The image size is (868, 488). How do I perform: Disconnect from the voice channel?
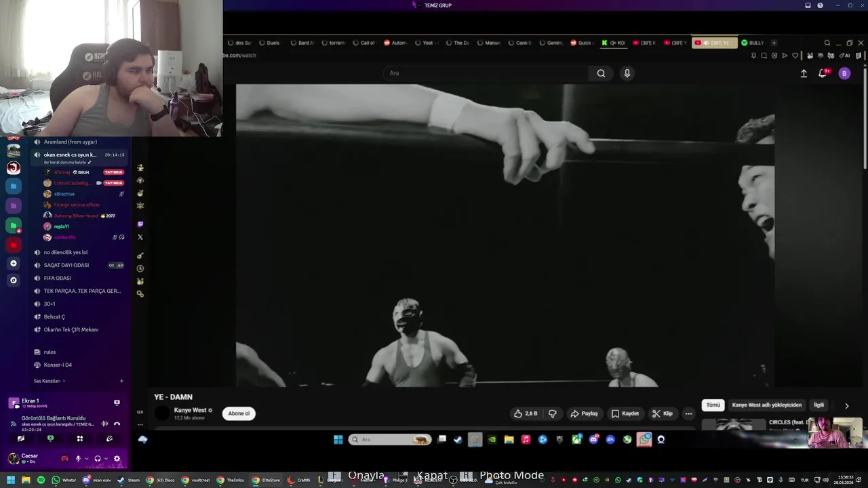click(x=117, y=424)
